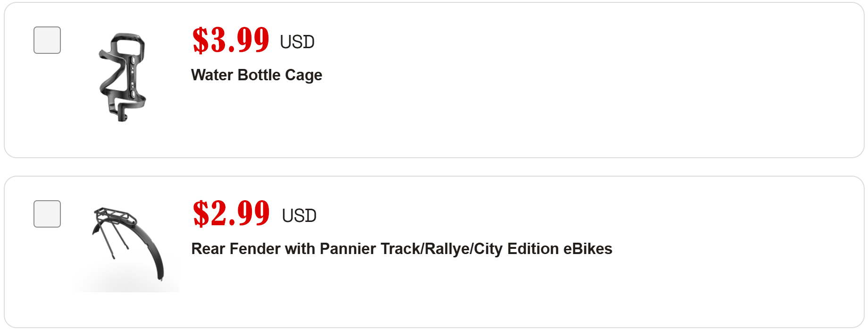Select the Rear Fender with Pannier checkbox
This screenshot has width=868, height=331.
47,214
